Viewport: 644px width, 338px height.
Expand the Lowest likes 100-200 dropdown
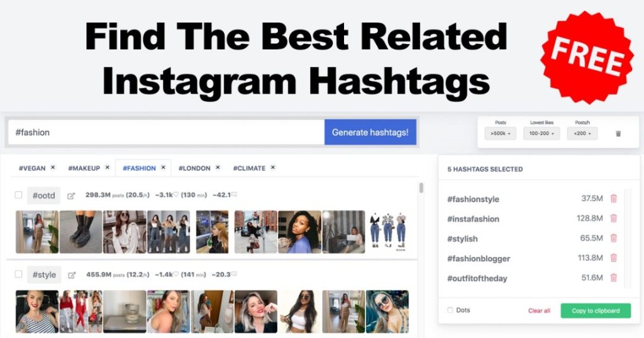point(541,133)
